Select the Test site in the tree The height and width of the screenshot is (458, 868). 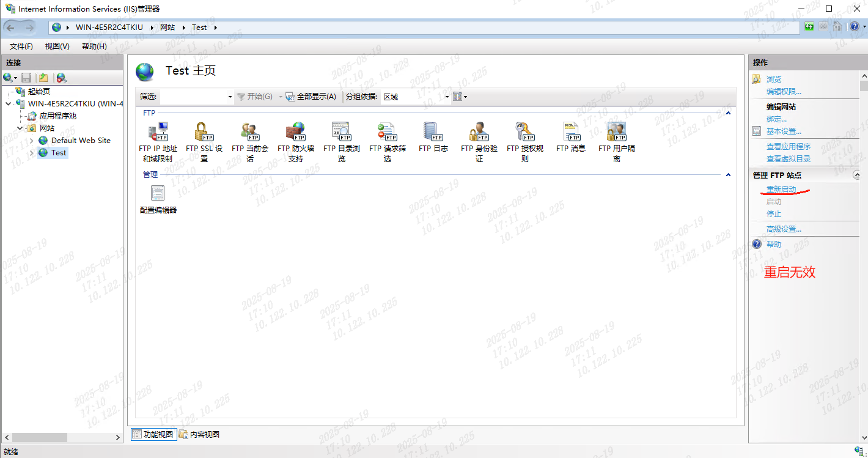click(59, 153)
